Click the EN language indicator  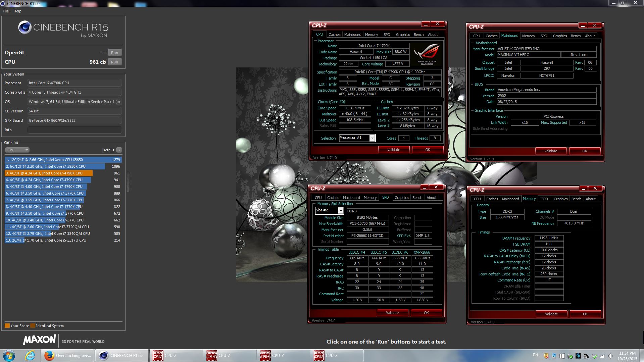[535, 355]
